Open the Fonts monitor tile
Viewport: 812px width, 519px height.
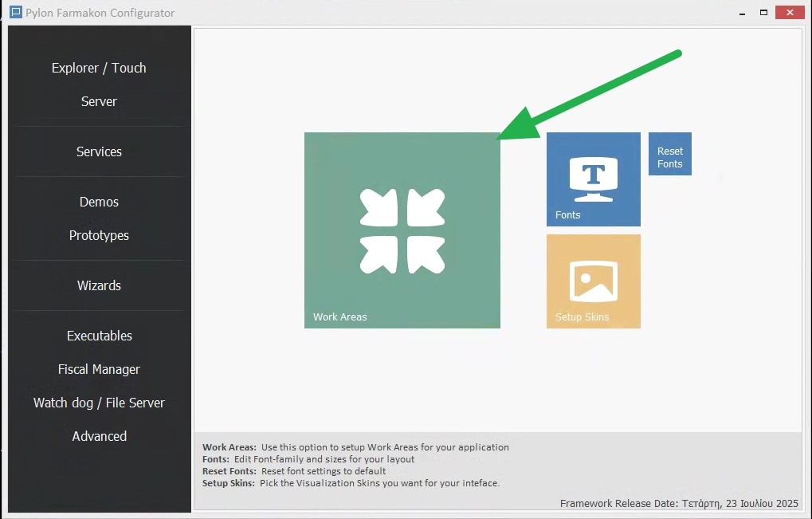pyautogui.click(x=593, y=179)
